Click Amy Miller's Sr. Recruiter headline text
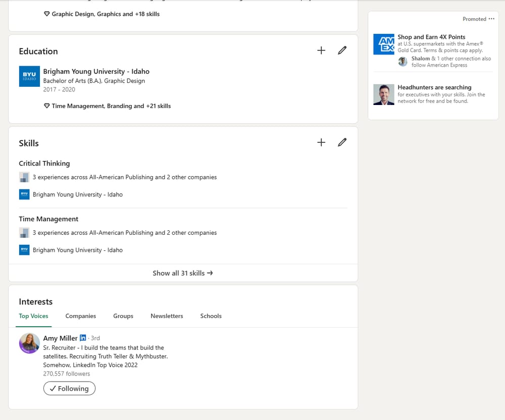 tap(106, 356)
